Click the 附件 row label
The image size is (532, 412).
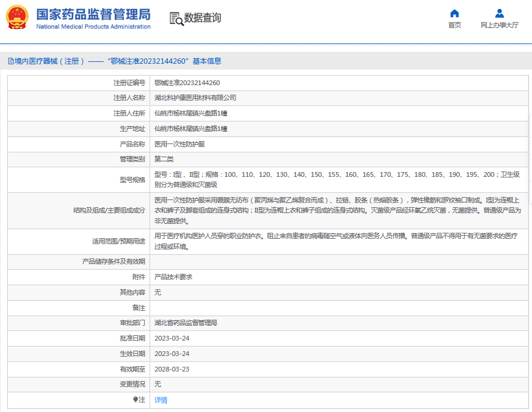(x=139, y=277)
